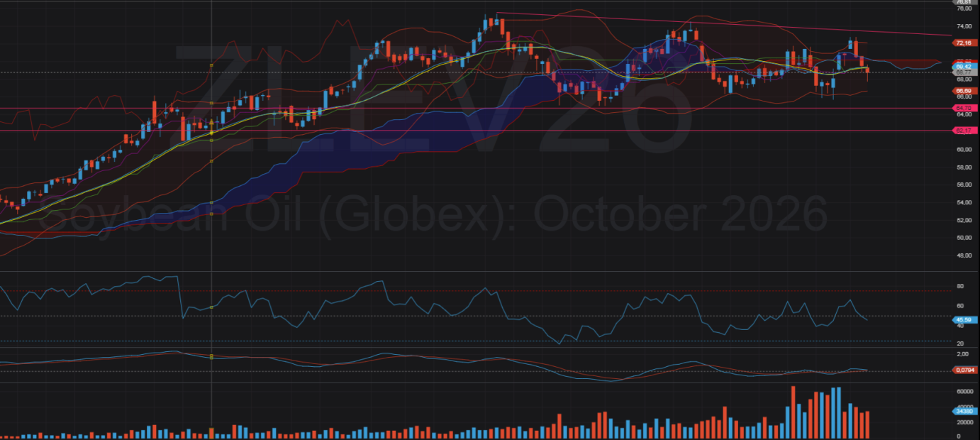Click the volume label 34380
Viewport: 980px width, 440px height.
pyautogui.click(x=963, y=411)
